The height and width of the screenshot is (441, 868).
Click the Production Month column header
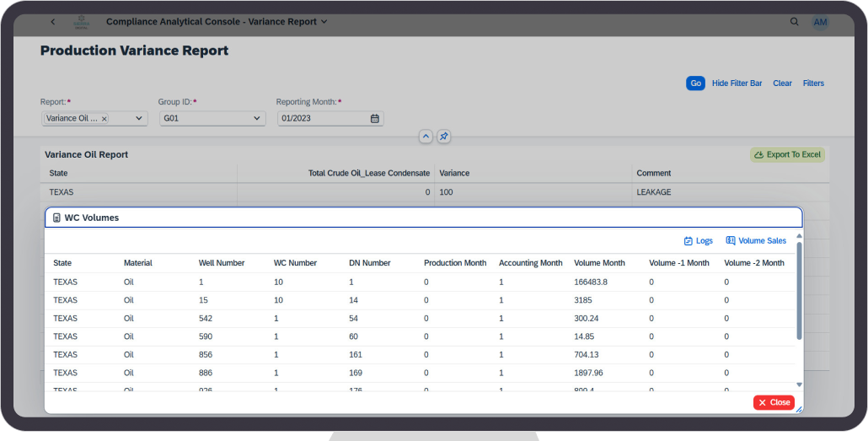(x=455, y=263)
